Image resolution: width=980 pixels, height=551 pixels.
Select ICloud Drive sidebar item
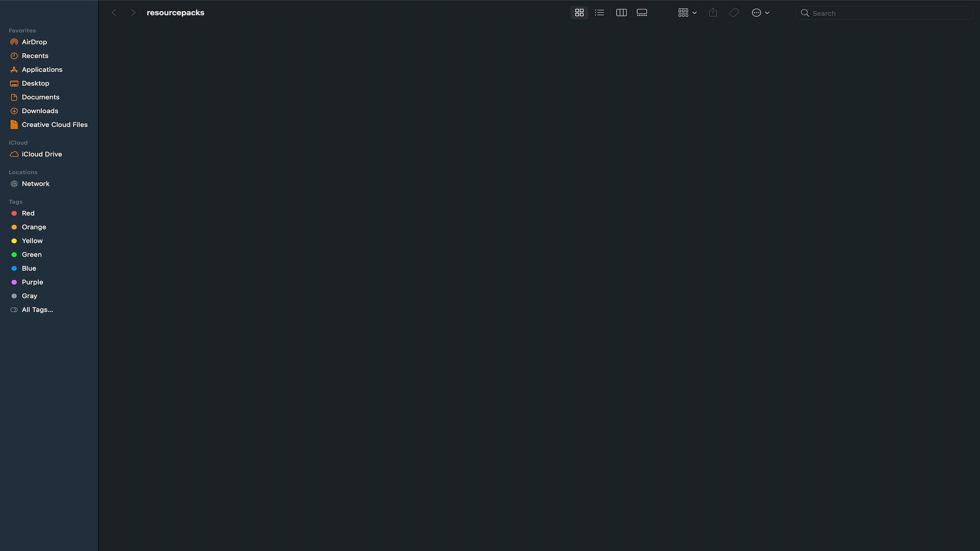[42, 154]
